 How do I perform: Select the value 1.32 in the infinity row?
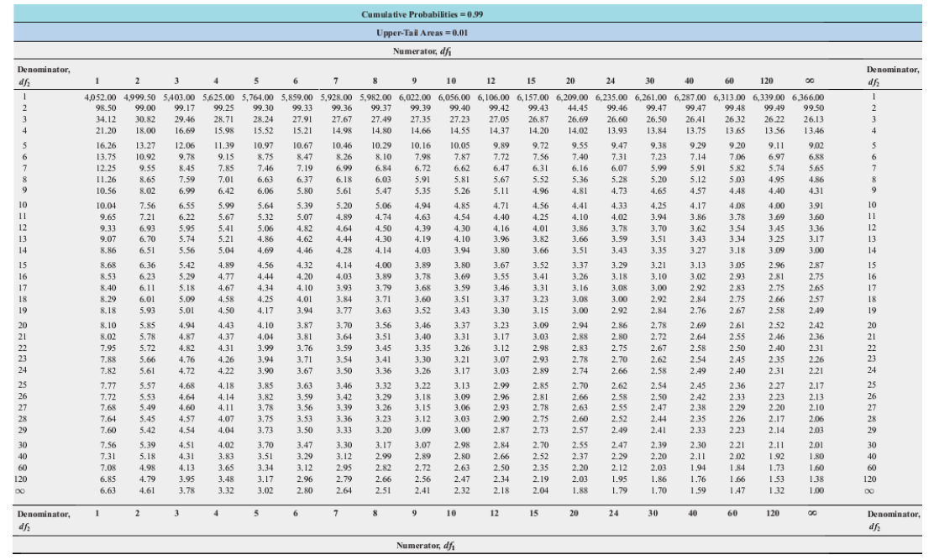(x=776, y=490)
